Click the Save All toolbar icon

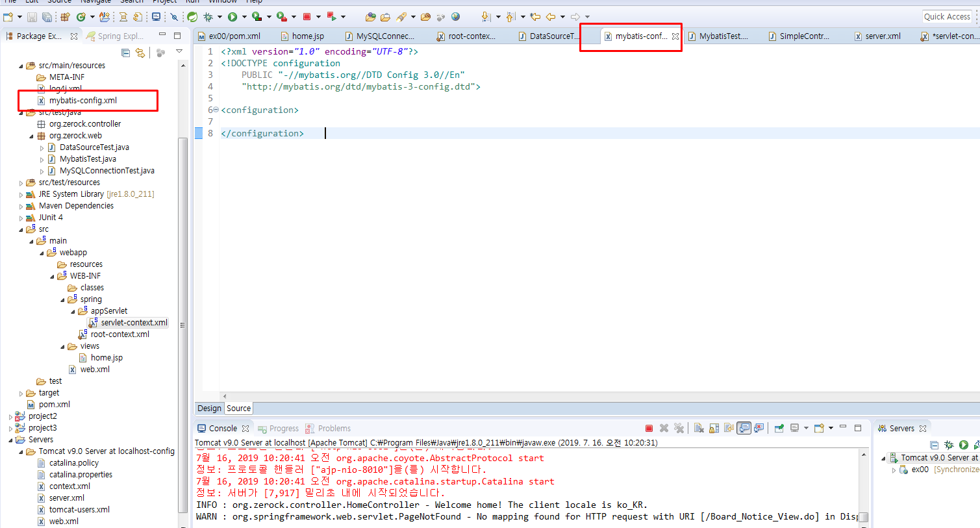pos(47,17)
